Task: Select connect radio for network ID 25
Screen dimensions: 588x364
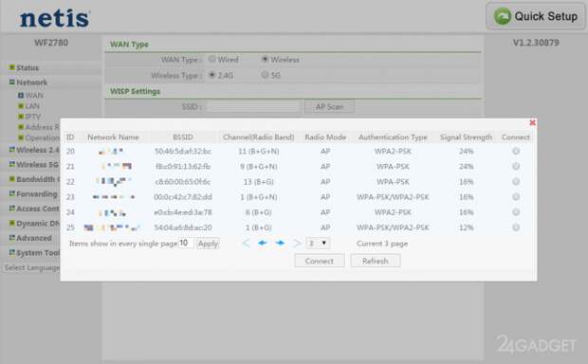Action: pyautogui.click(x=516, y=227)
